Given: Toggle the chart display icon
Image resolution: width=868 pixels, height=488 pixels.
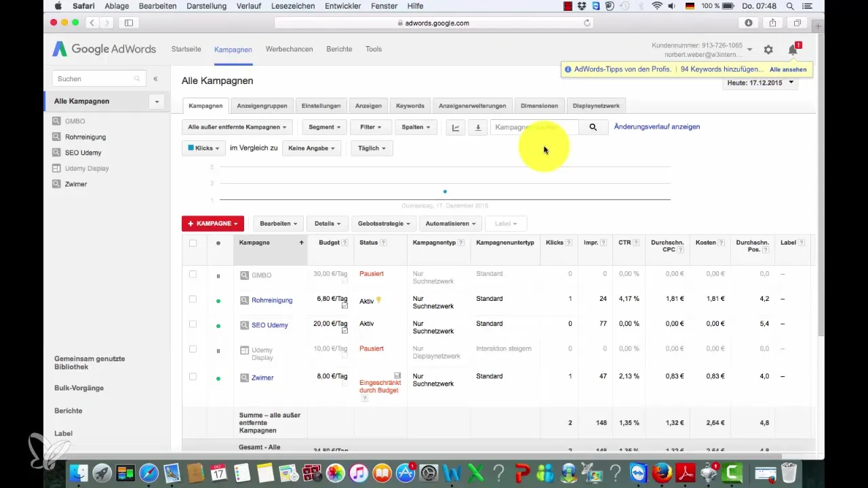Looking at the screenshot, I should coord(456,127).
